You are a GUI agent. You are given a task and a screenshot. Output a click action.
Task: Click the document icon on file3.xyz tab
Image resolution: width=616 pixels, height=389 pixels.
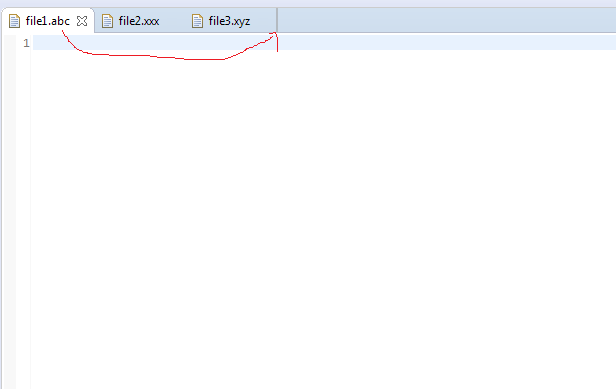pos(197,21)
